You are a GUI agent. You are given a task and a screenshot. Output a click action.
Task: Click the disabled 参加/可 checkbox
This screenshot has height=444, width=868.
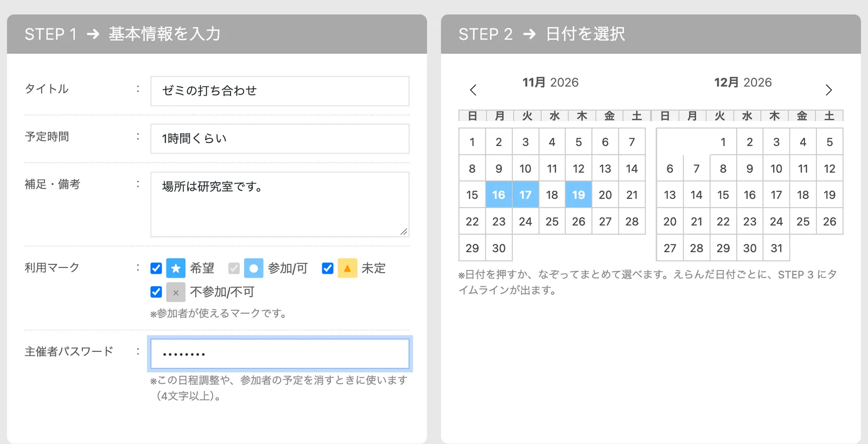click(234, 268)
